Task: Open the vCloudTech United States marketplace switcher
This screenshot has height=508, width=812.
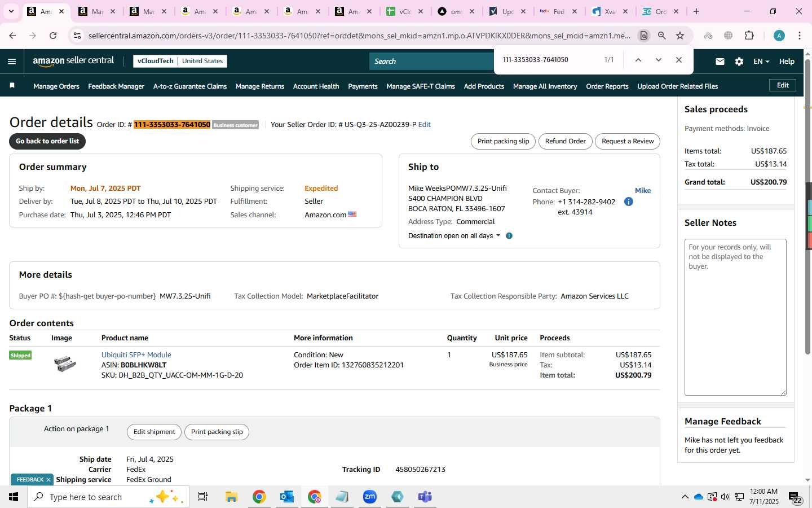Action: (180, 61)
